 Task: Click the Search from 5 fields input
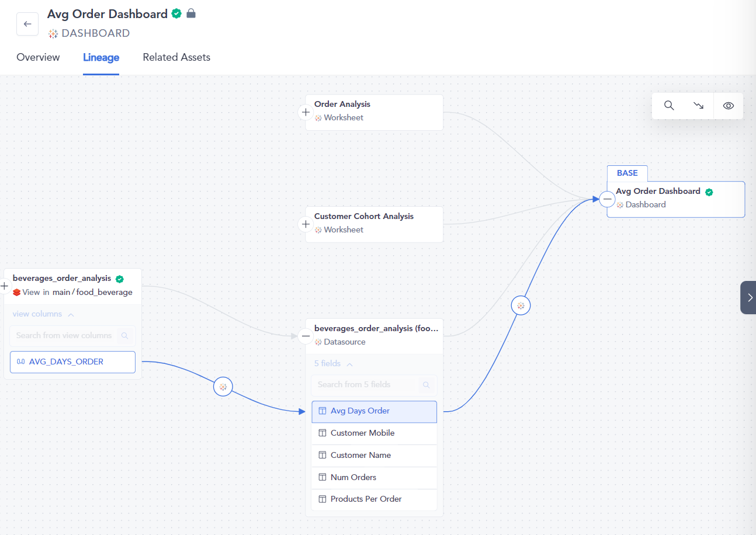[x=368, y=384]
